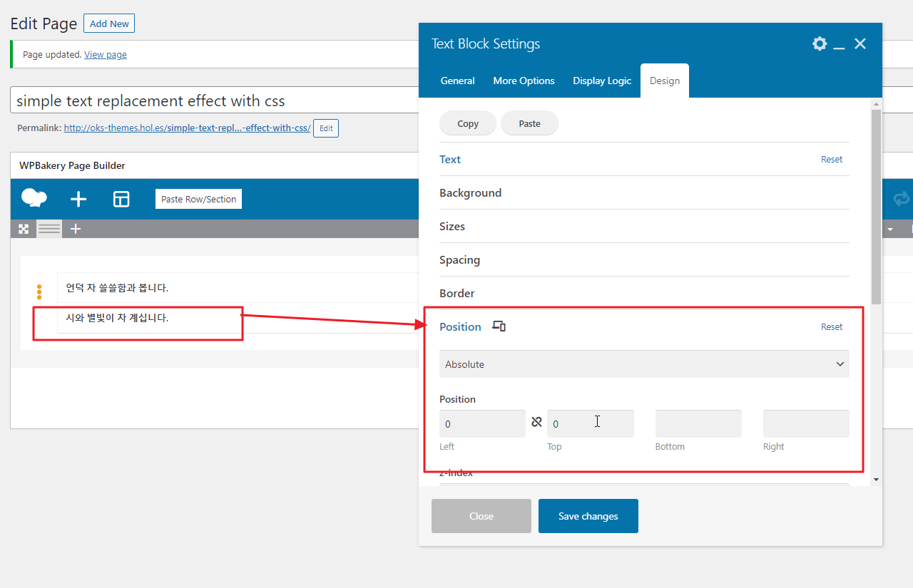Click the gray Close button
Image resolution: width=913 pixels, height=588 pixels.
(x=481, y=516)
